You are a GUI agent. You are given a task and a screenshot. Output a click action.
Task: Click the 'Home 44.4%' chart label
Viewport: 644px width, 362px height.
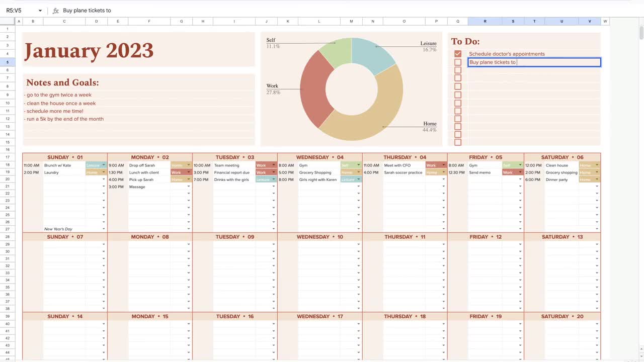[430, 127]
